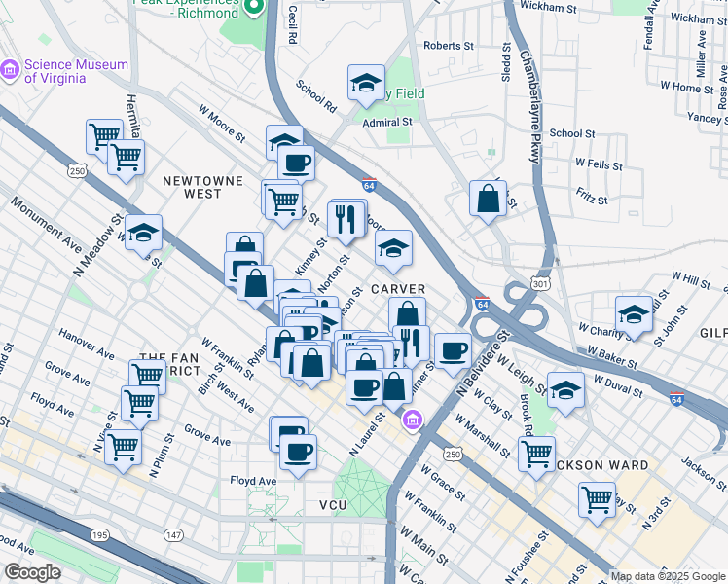
Task: Click the Roberts St street label
Action: 449,46
